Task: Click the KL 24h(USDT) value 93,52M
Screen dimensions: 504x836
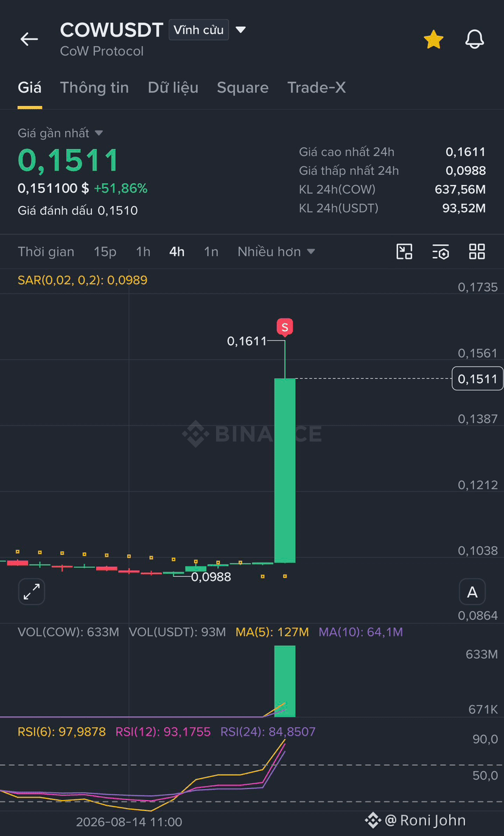Action: click(x=464, y=208)
